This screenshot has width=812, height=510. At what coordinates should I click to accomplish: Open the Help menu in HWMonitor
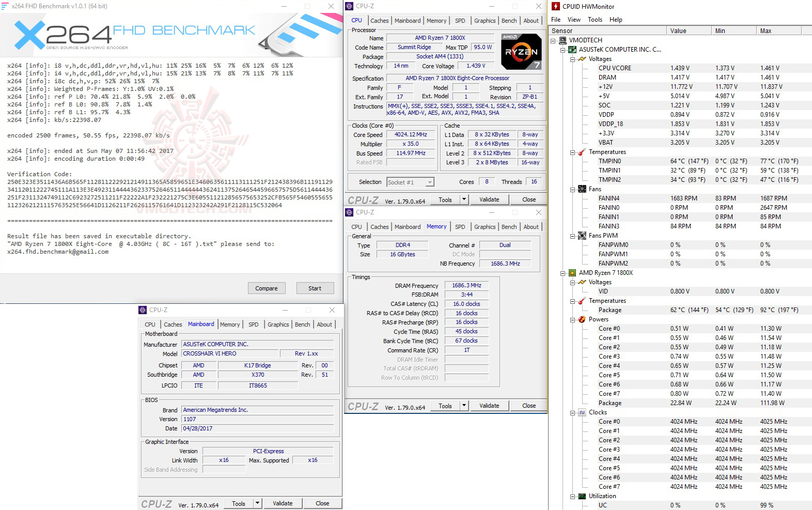[616, 20]
